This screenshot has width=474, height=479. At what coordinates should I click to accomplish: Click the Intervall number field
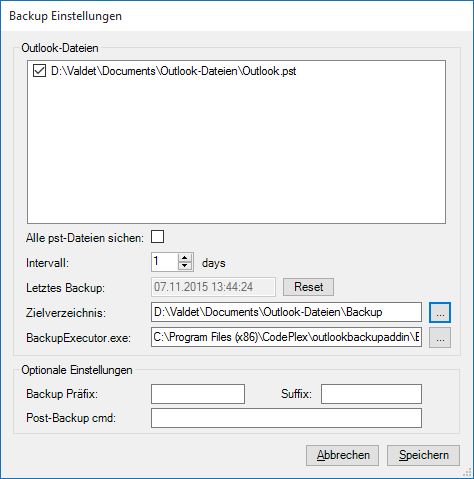click(165, 262)
